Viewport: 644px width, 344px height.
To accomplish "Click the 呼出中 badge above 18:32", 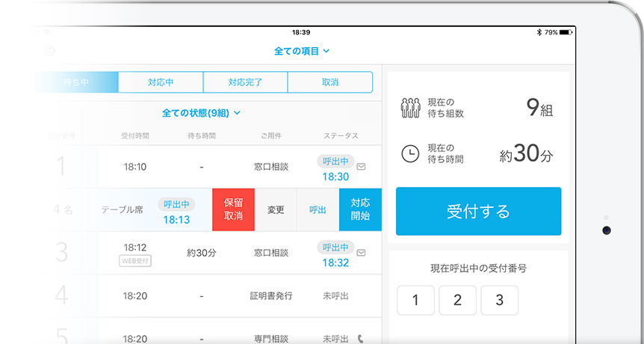I will (x=335, y=248).
